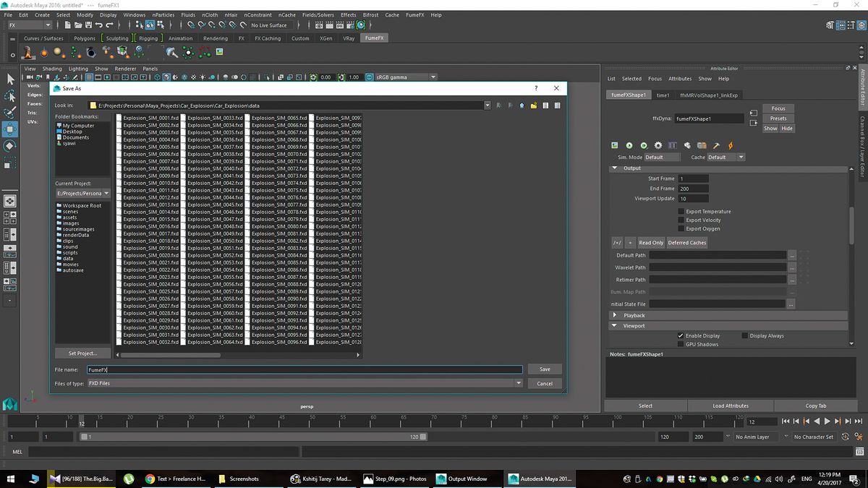Image resolution: width=868 pixels, height=488 pixels.
Task: Switch viewport image display to list view icon
Action: point(546,106)
